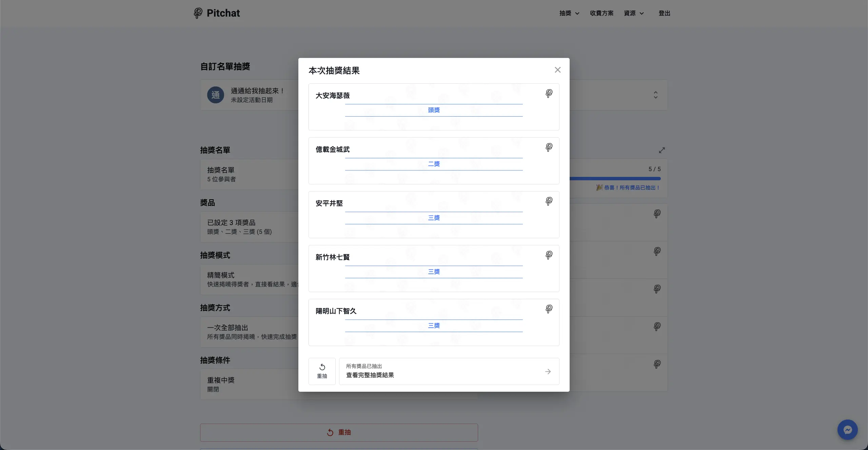
Task: Click the Pitchat icon on 億載金城武's result card
Action: (x=549, y=147)
